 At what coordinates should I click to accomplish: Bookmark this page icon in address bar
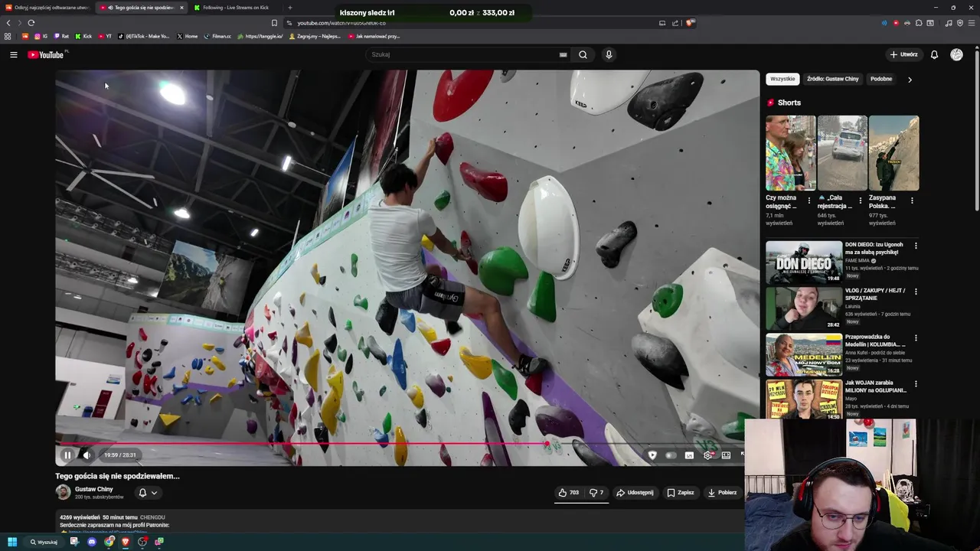(x=274, y=23)
